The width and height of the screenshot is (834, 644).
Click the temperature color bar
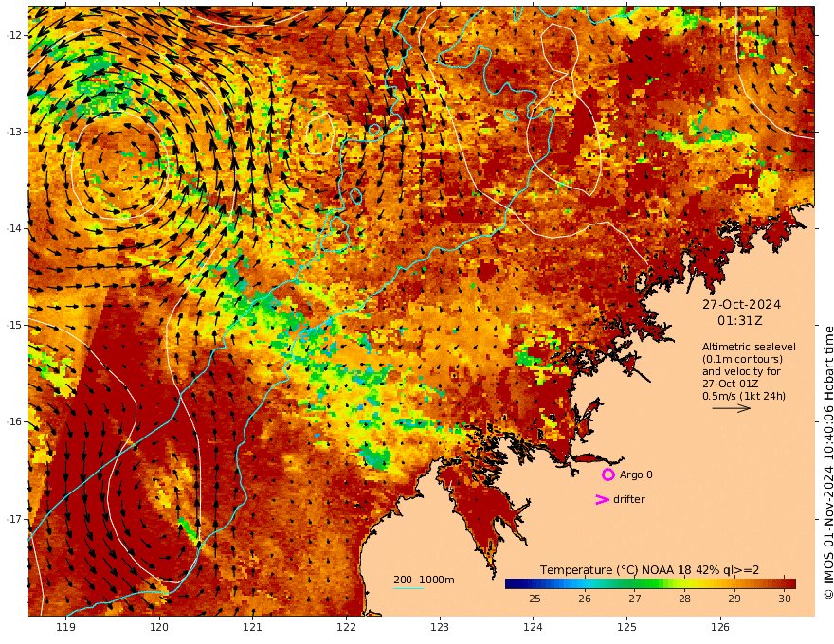(650, 583)
